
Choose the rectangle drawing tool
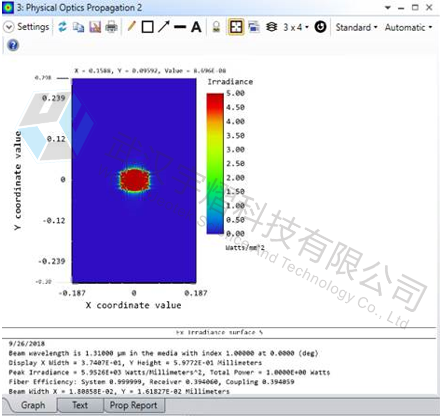click(147, 27)
